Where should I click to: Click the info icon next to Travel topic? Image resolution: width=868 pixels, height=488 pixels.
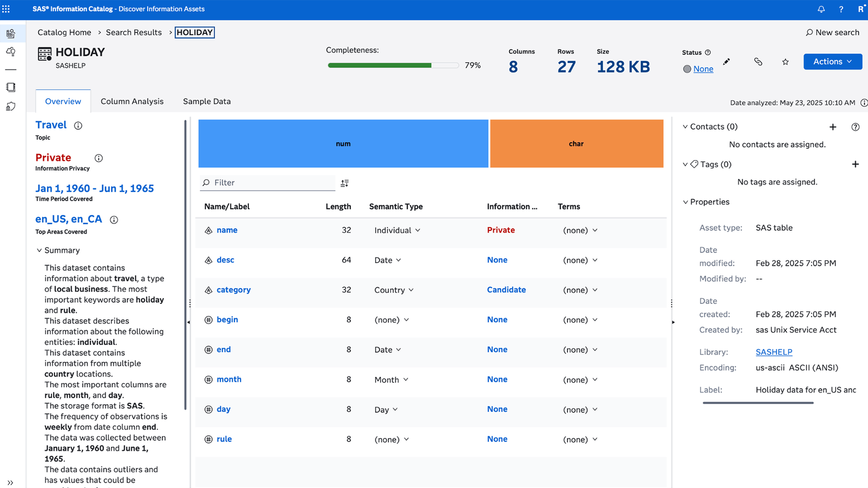(78, 126)
